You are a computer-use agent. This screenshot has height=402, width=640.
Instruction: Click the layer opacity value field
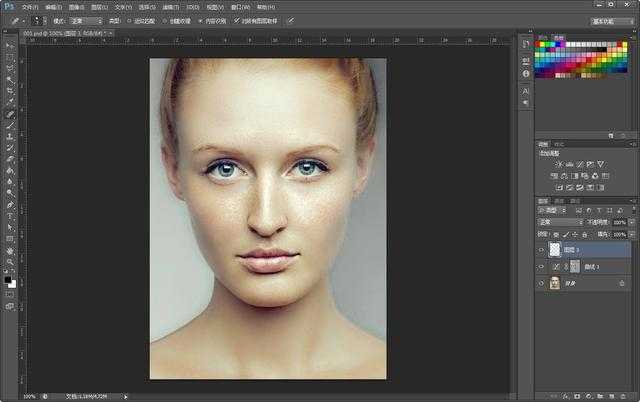tap(618, 221)
